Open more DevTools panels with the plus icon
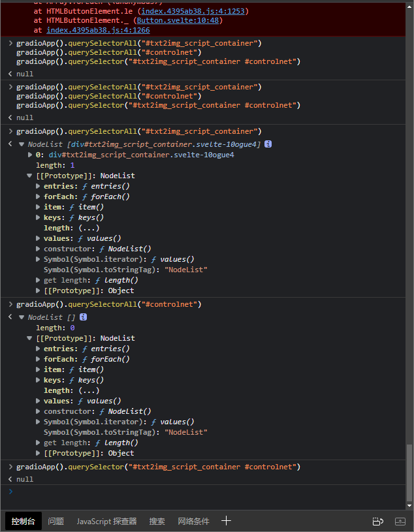 tap(226, 520)
